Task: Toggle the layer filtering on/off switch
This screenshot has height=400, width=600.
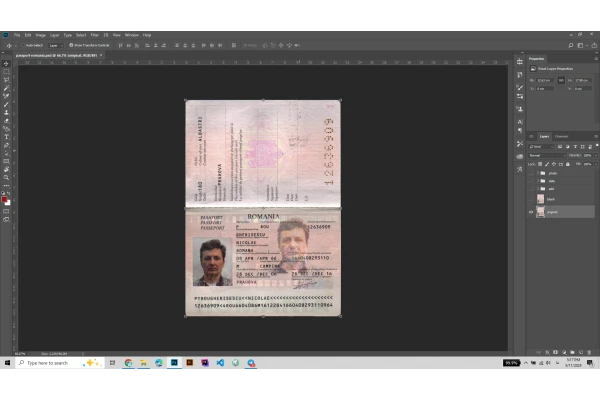Action: tap(597, 145)
